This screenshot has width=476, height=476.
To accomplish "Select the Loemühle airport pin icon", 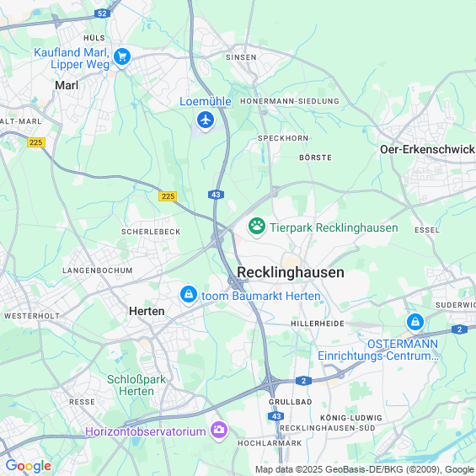I will 206,120.
